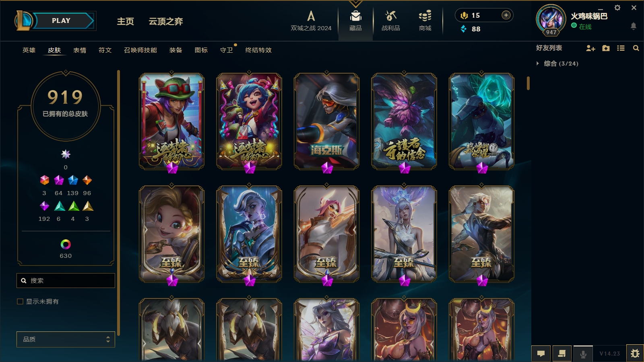Open the notifications bell icon

coord(633,26)
